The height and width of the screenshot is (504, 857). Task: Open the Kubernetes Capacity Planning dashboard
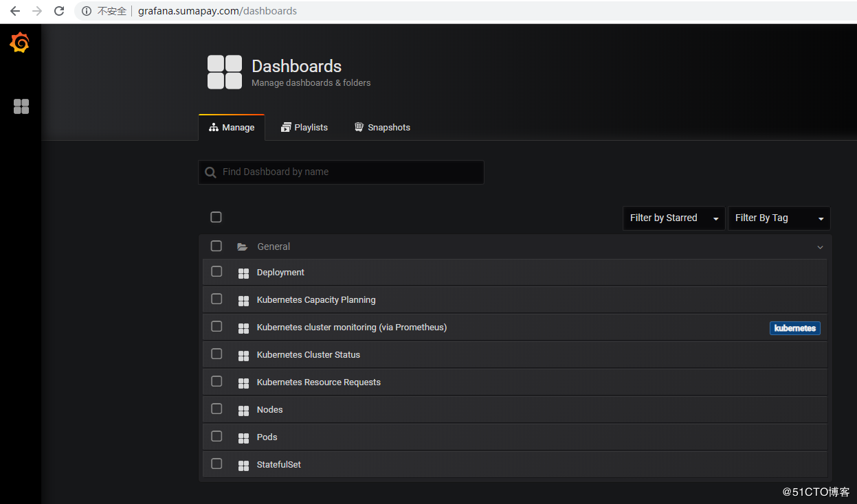tap(316, 300)
